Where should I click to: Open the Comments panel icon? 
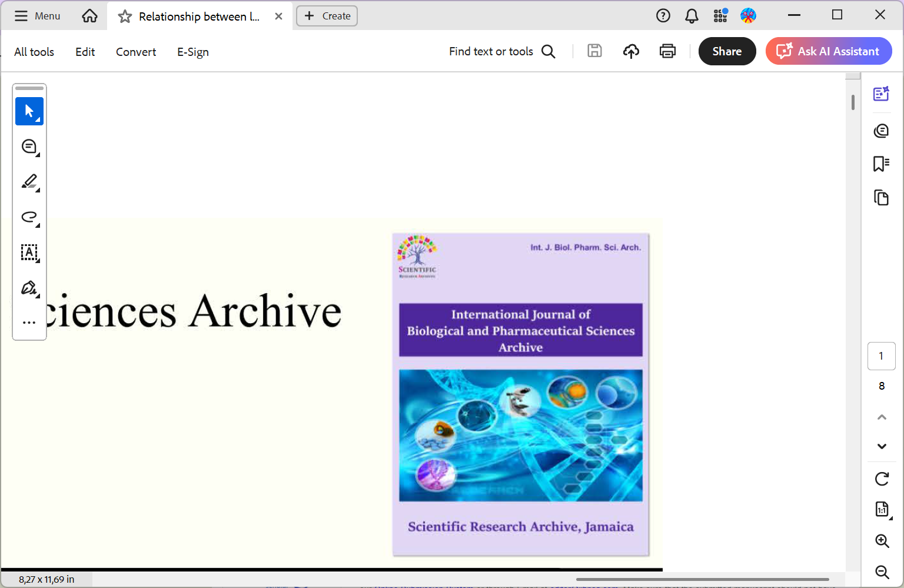click(882, 131)
